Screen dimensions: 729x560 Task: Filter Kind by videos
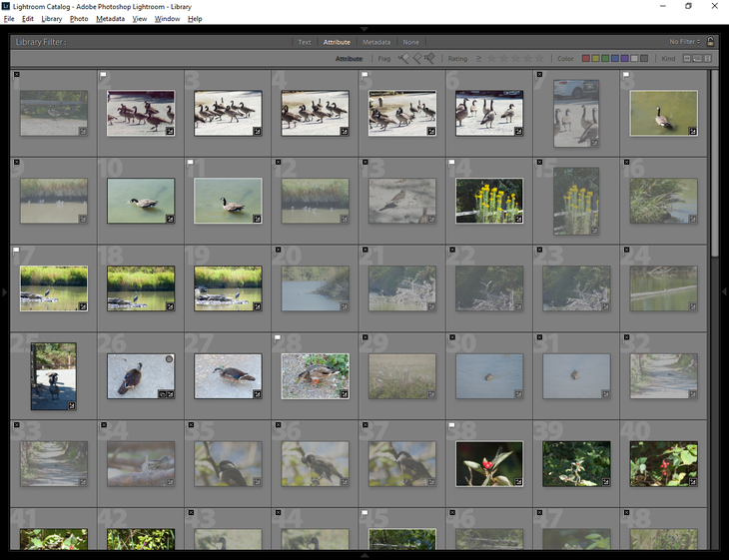(x=708, y=59)
